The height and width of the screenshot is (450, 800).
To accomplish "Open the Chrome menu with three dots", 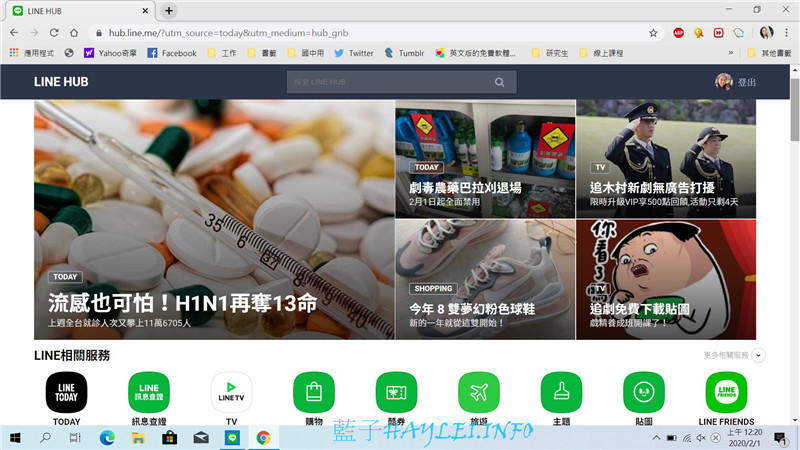I will pos(786,33).
